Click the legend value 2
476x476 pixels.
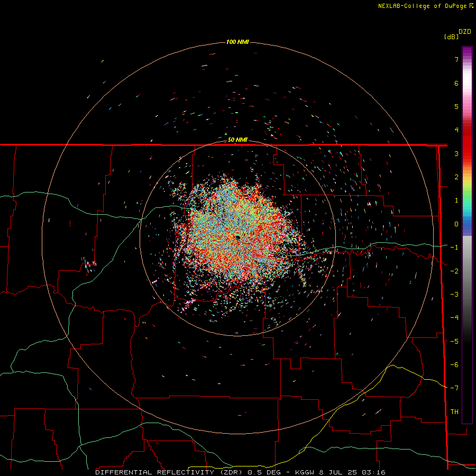[x=456, y=177]
